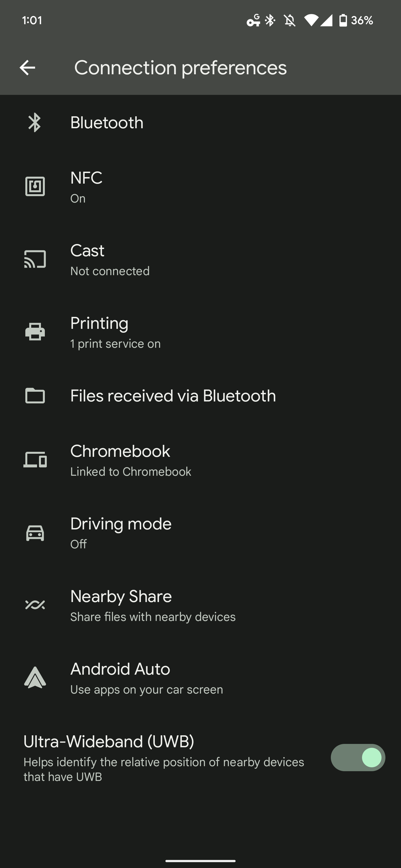Toggle the Ultra-Wideband (UWB) switch
The width and height of the screenshot is (401, 868).
click(358, 758)
